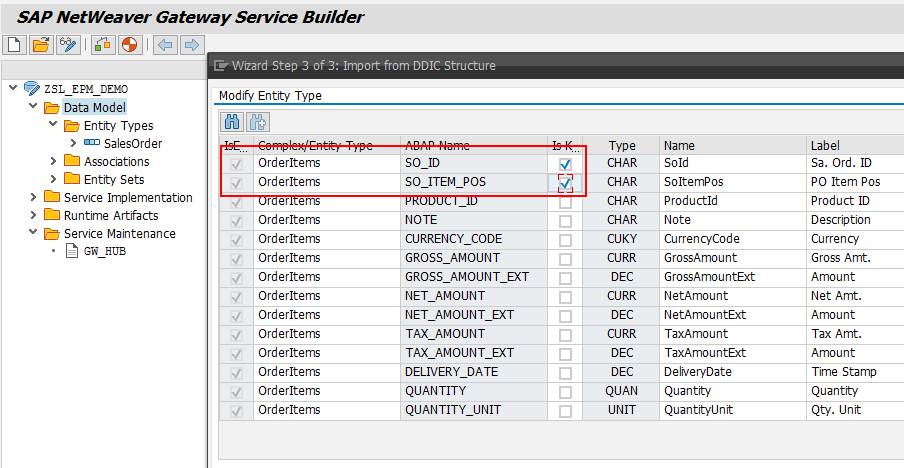Check Is Key for DELIVERY_DATE
This screenshot has width=904, height=468.
(566, 373)
